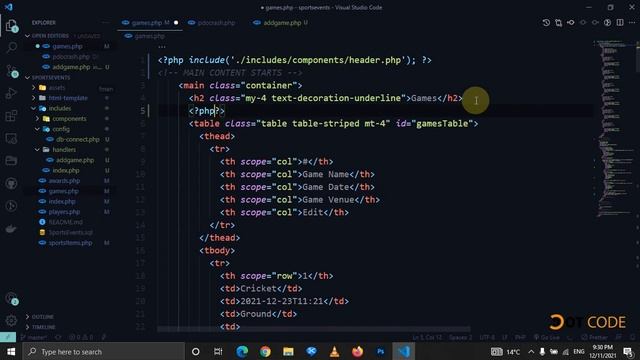Collapse the SPORTSEVENTS project section
Screen dimensions: 640x360
pyautogui.click(x=51, y=78)
